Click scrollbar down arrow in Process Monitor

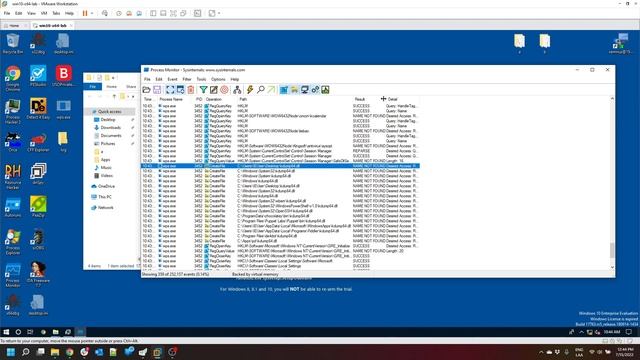tap(612, 267)
